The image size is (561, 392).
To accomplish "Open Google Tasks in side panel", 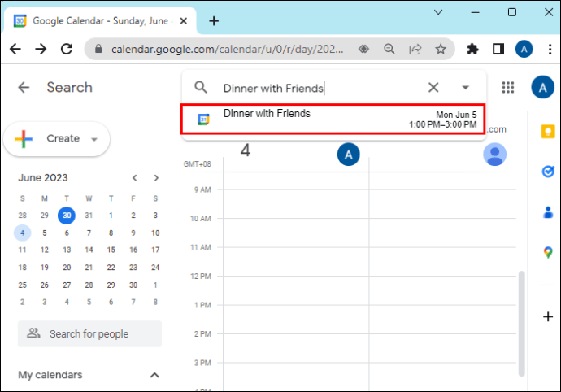I will (547, 172).
